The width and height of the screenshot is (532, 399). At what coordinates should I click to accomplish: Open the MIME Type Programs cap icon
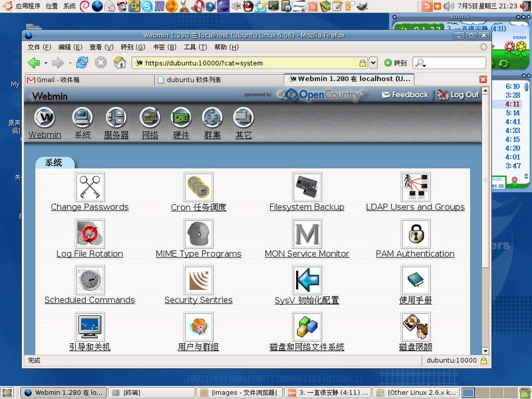(x=198, y=233)
